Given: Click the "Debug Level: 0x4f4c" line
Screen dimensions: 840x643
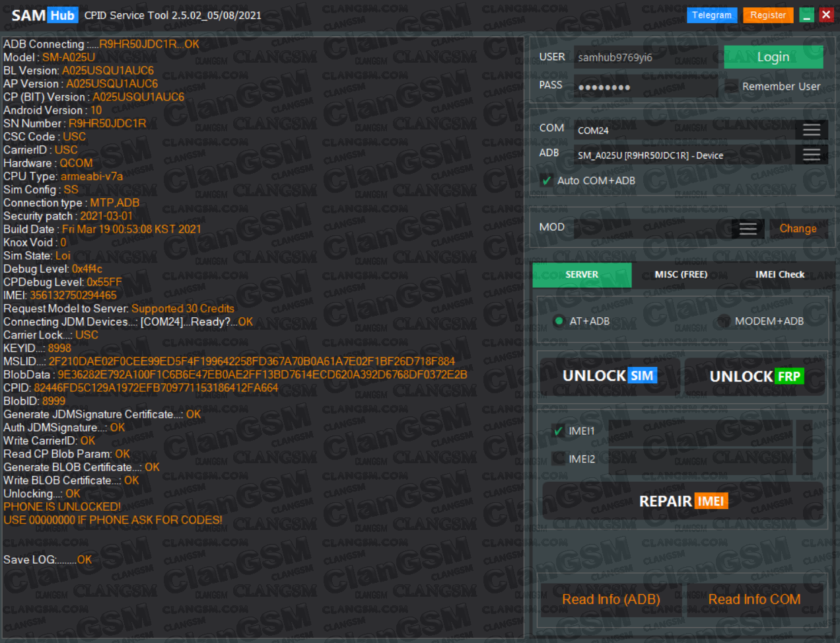Looking at the screenshot, I should pyautogui.click(x=53, y=269).
